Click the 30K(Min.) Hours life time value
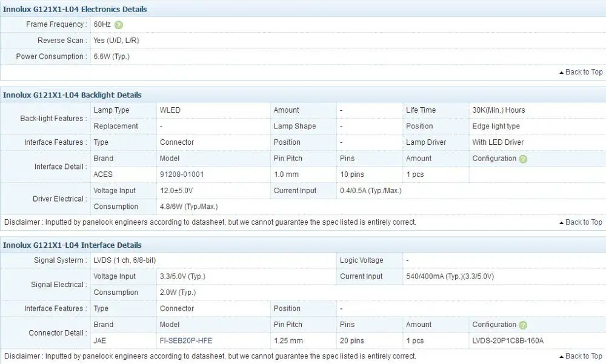Image resolution: width=606 pixels, height=364 pixels. click(x=499, y=110)
